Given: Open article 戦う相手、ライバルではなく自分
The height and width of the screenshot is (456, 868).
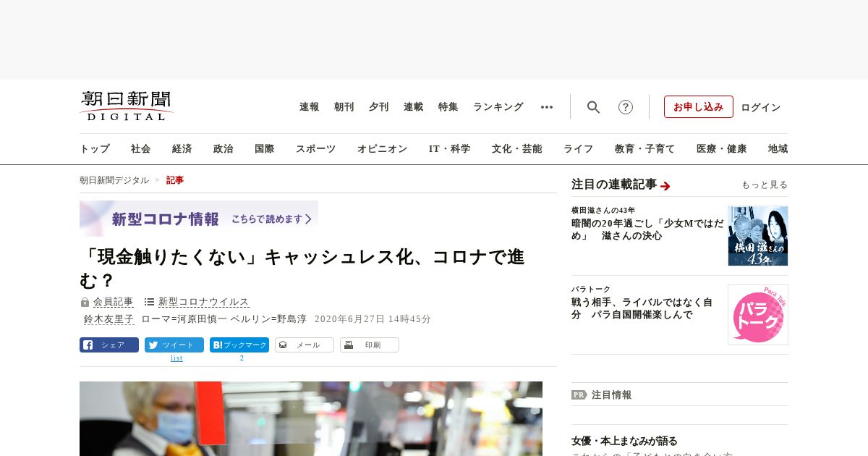Looking at the screenshot, I should [642, 308].
